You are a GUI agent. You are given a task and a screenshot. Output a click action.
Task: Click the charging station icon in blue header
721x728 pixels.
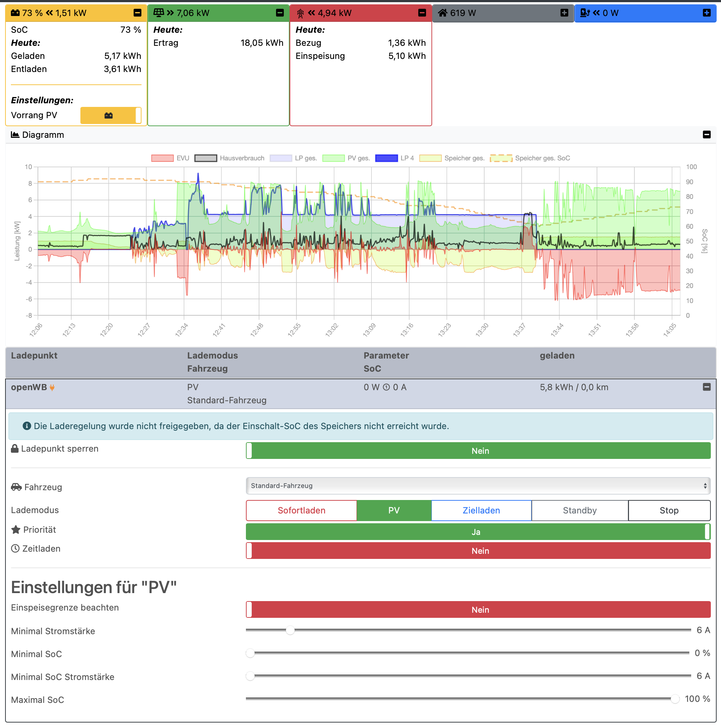(585, 13)
